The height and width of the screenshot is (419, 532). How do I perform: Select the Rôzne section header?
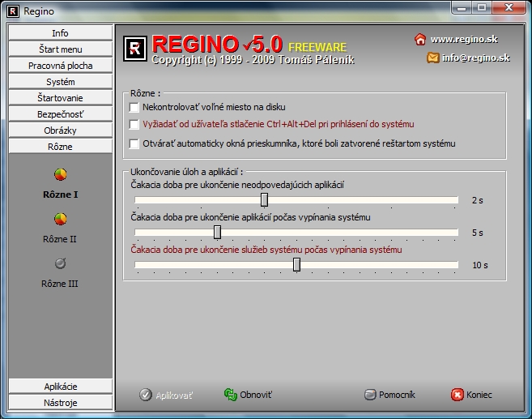pos(61,147)
